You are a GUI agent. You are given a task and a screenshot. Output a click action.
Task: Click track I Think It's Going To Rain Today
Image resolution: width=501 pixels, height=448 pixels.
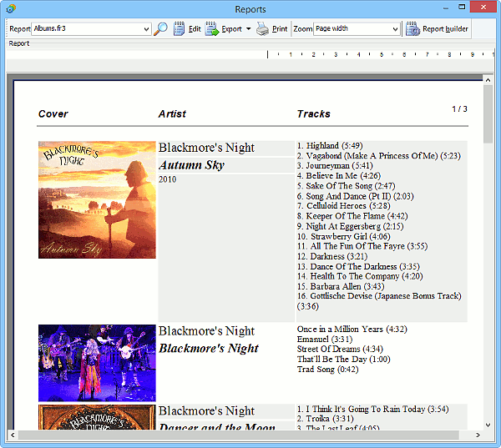tap(373, 410)
